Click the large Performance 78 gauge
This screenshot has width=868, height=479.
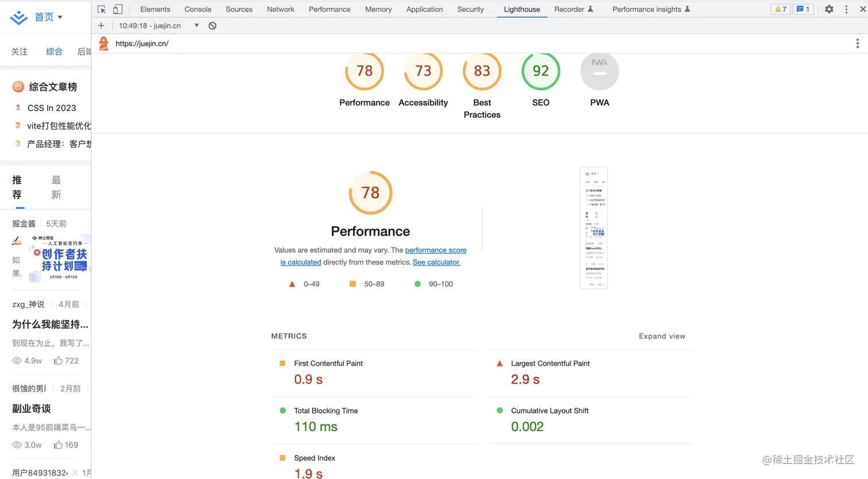pyautogui.click(x=371, y=192)
